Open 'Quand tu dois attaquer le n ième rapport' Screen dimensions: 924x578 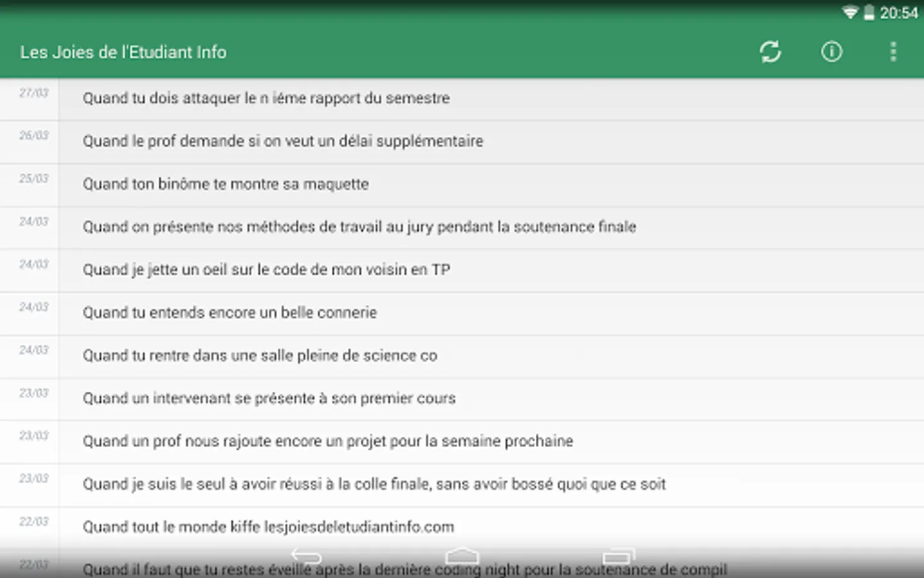coord(462,99)
